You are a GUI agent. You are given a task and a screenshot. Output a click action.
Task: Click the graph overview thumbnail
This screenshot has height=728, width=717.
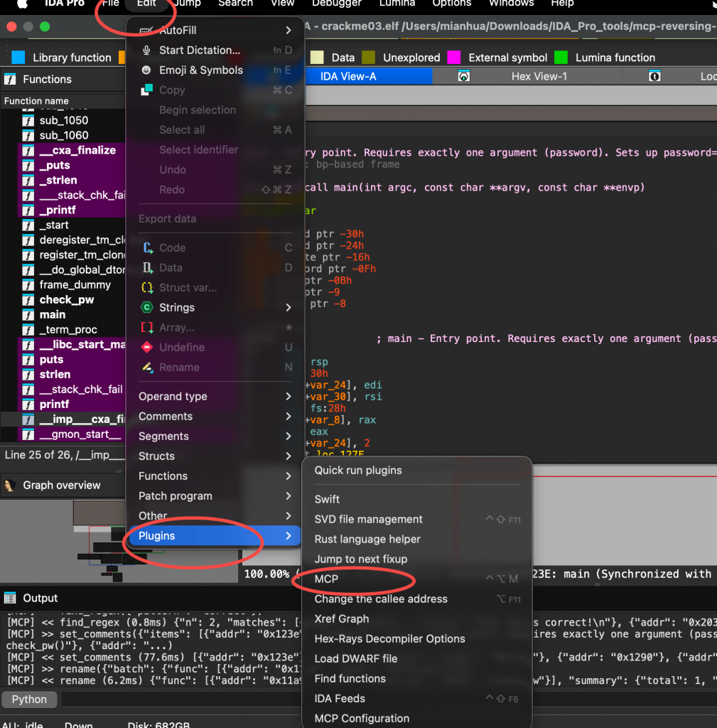[119, 541]
